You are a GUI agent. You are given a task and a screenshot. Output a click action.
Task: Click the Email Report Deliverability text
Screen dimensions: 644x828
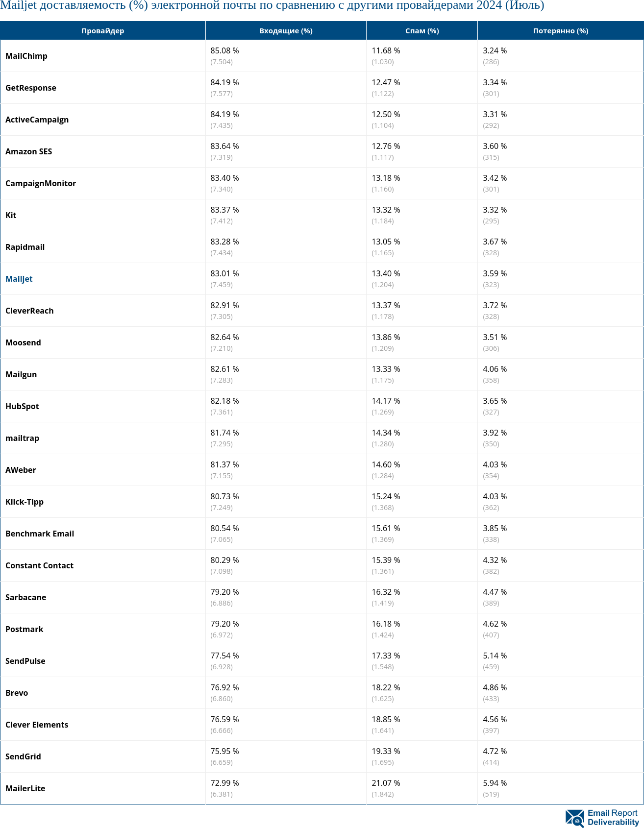point(613,818)
